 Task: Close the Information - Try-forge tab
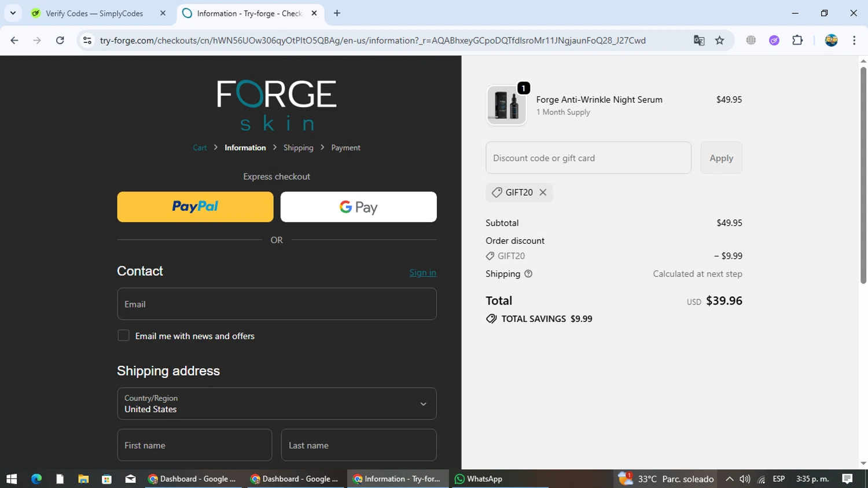point(314,13)
